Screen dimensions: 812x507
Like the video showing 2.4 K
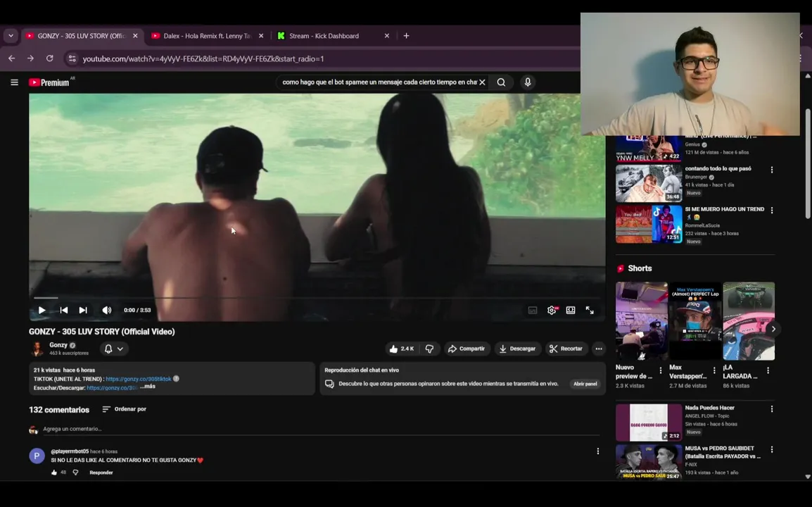[402, 349]
